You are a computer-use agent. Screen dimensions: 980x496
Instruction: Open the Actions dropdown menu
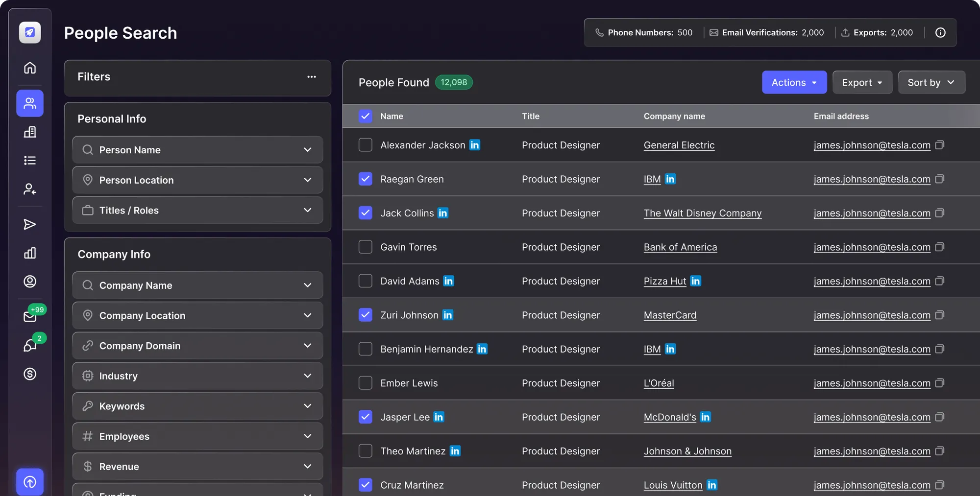coord(794,82)
